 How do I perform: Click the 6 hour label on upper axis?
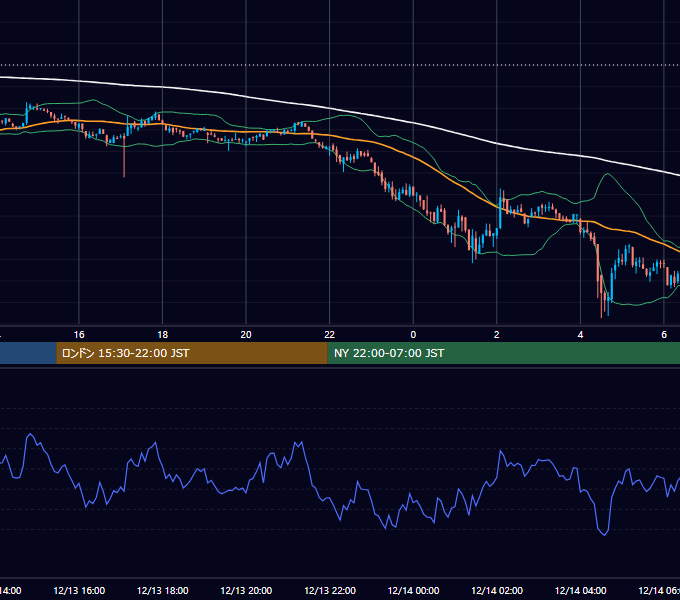click(x=664, y=334)
